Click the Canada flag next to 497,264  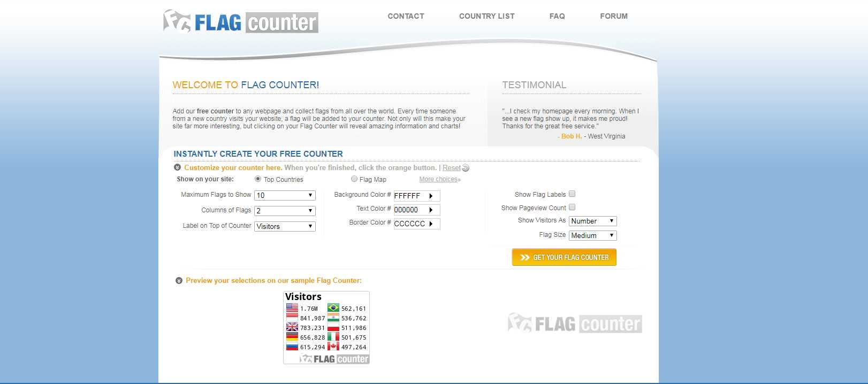(333, 347)
